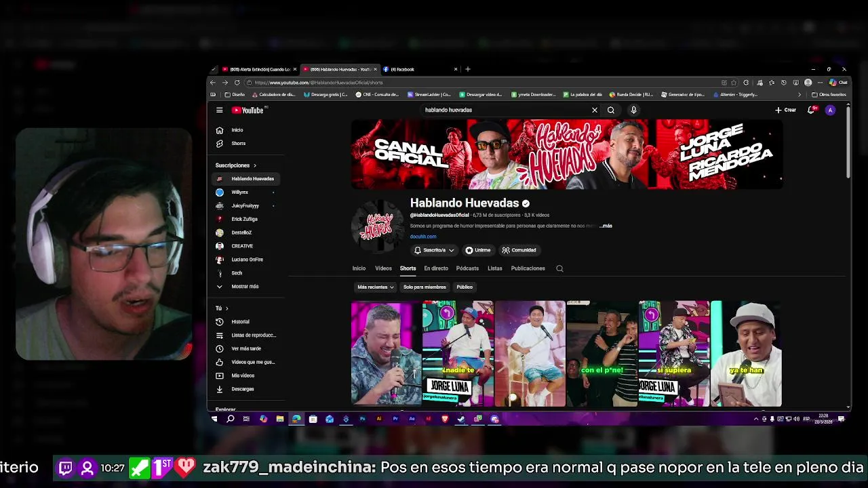Open Photoshop from the taskbar
This screenshot has height=488, width=868.
(x=362, y=419)
